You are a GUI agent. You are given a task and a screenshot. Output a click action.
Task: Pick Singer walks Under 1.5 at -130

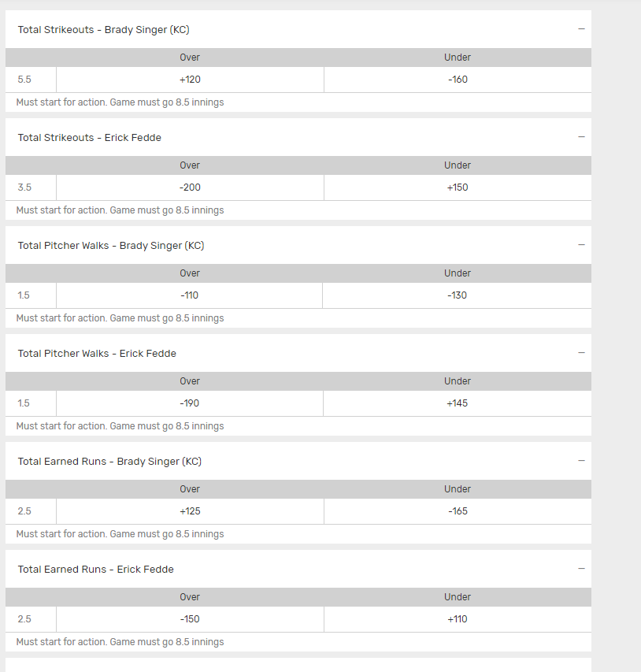[x=458, y=295]
